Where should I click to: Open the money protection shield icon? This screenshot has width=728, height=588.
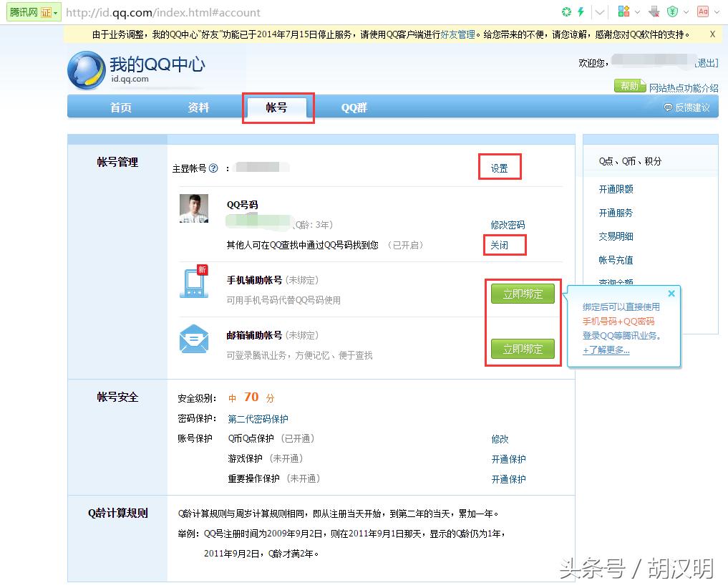coord(672,11)
